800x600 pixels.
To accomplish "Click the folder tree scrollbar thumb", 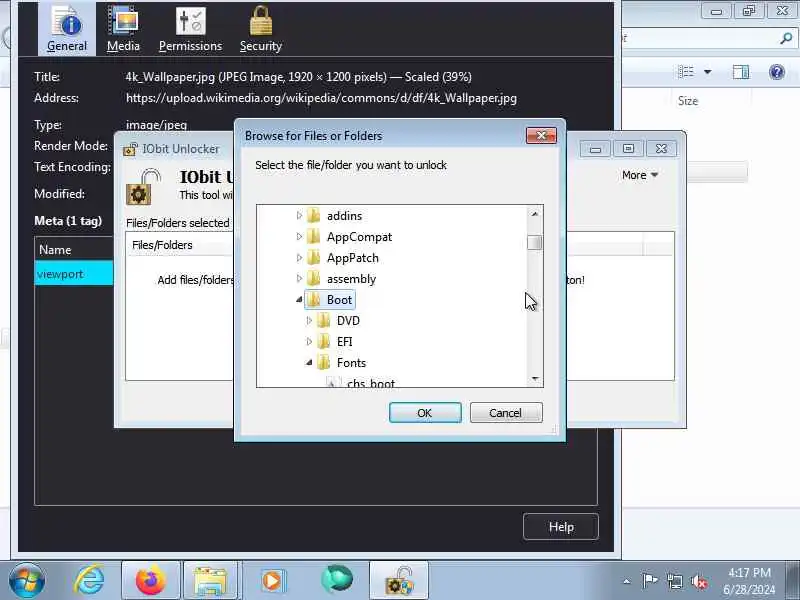I will [x=535, y=243].
